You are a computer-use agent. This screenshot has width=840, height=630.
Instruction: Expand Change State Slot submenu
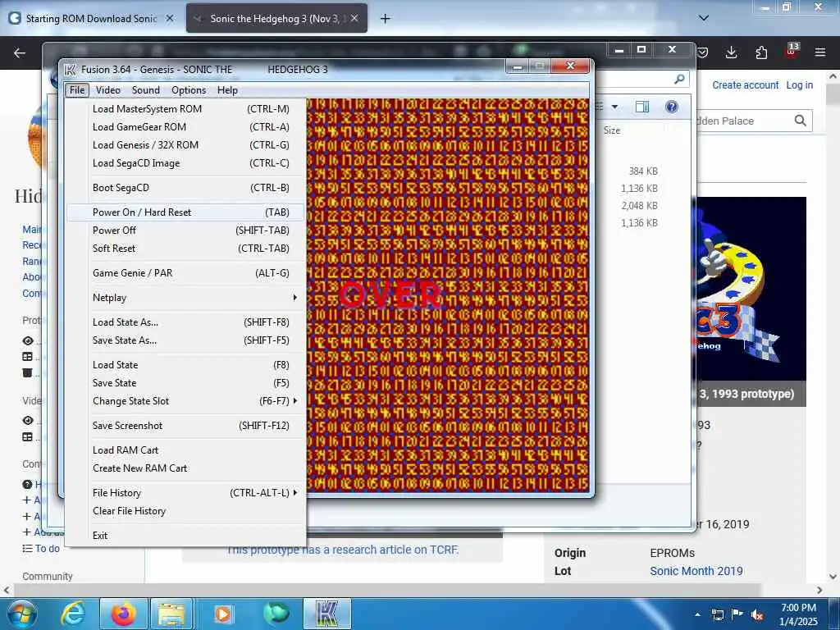[185, 401]
